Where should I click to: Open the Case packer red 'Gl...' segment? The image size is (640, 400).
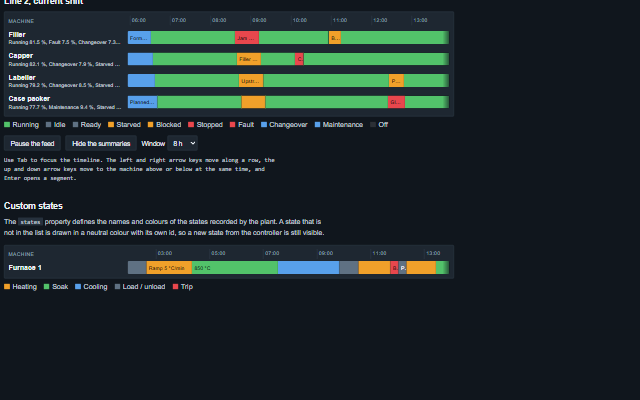(x=396, y=102)
